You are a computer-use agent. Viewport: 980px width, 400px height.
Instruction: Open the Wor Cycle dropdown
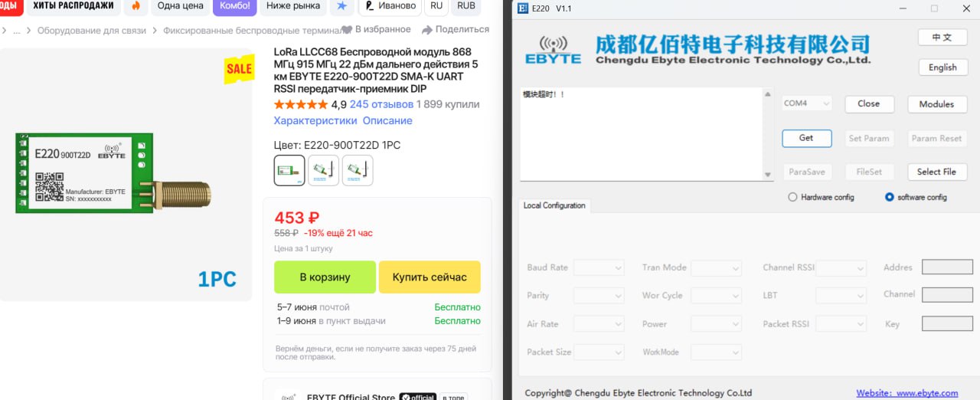(x=716, y=295)
